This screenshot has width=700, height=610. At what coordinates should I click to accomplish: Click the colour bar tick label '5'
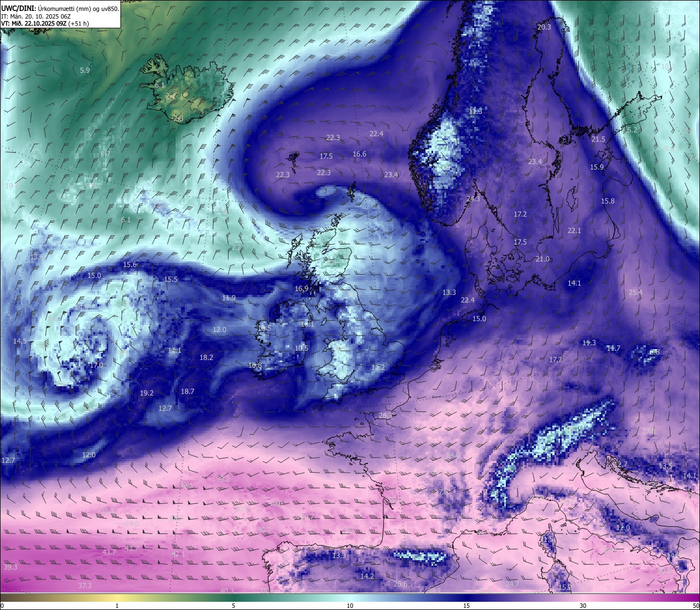point(234,606)
